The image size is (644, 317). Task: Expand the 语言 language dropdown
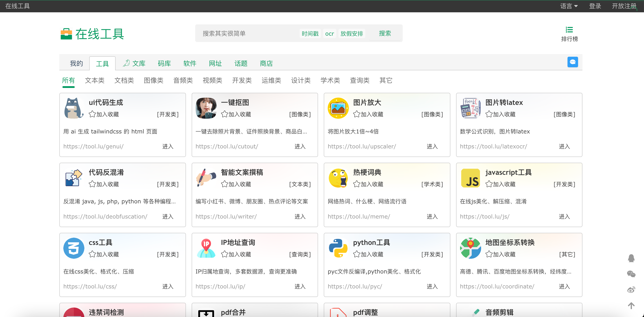pos(569,6)
